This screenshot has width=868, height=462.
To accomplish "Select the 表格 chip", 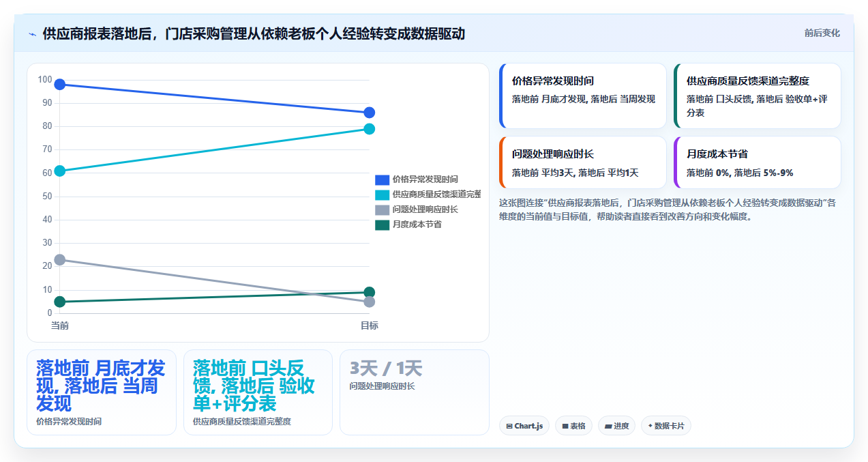I will [x=573, y=426].
